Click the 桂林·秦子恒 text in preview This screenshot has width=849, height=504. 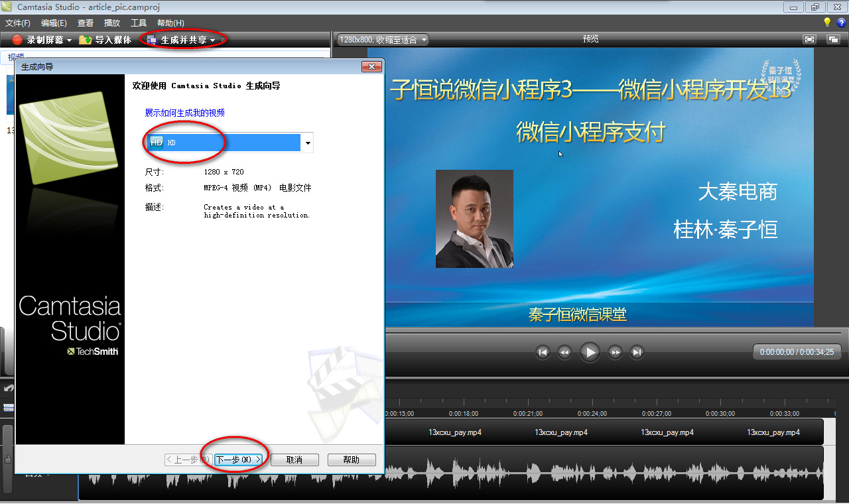coord(726,230)
